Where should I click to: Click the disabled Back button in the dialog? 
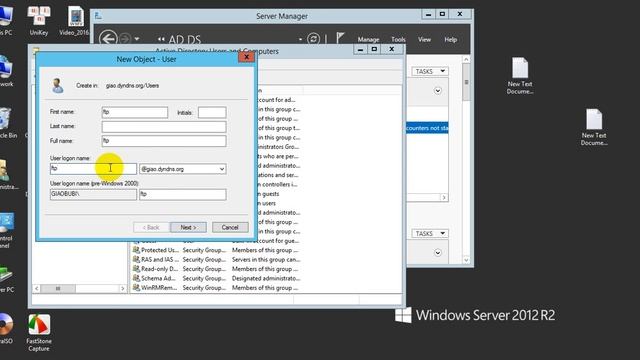[x=151, y=227]
